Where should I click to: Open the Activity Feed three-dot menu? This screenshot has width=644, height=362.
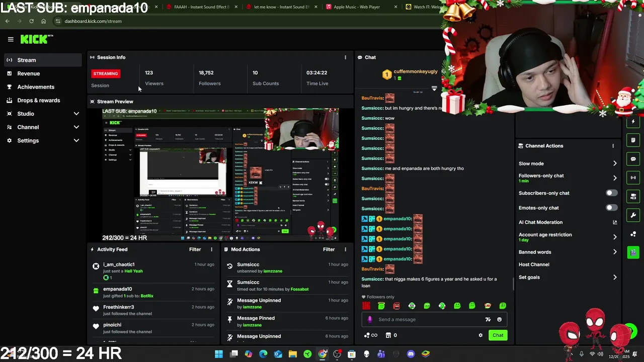click(x=211, y=249)
